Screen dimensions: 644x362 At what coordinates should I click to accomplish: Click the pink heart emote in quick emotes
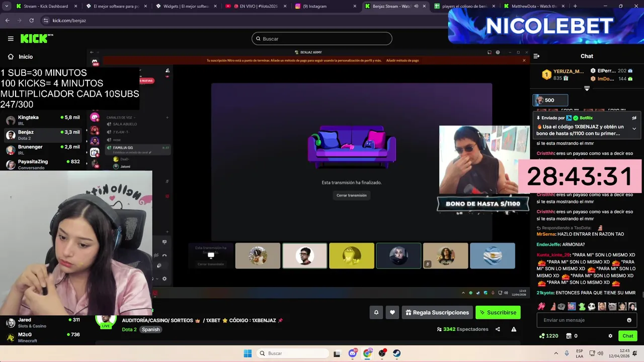pyautogui.click(x=541, y=306)
